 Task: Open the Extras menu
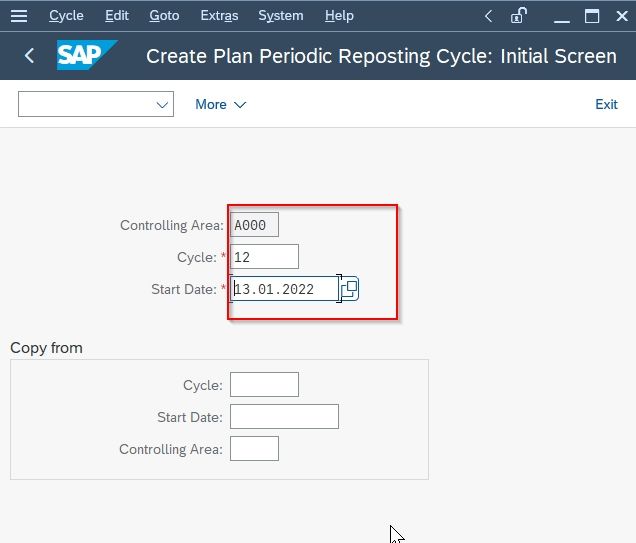[x=219, y=15]
